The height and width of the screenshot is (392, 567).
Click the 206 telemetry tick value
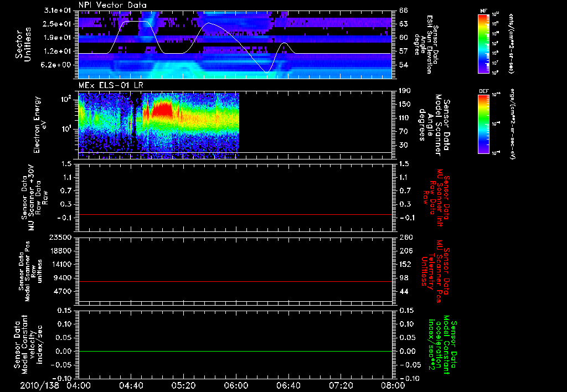(x=405, y=251)
